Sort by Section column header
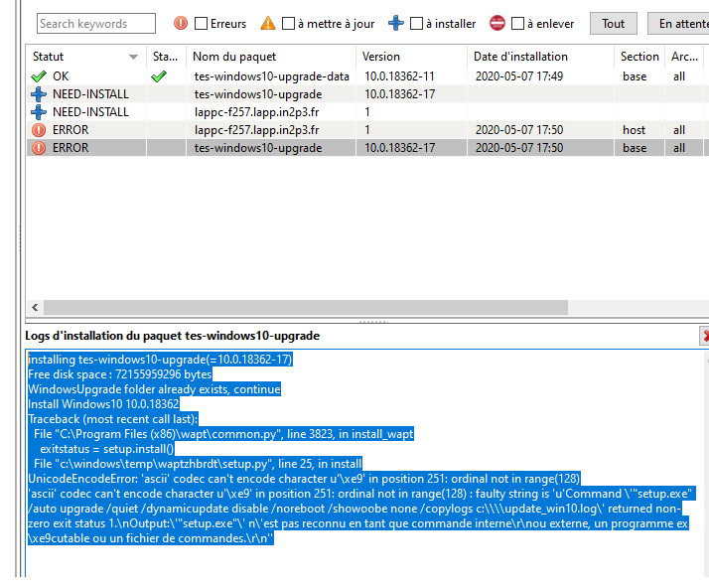The width and height of the screenshot is (709, 588). tap(639, 57)
